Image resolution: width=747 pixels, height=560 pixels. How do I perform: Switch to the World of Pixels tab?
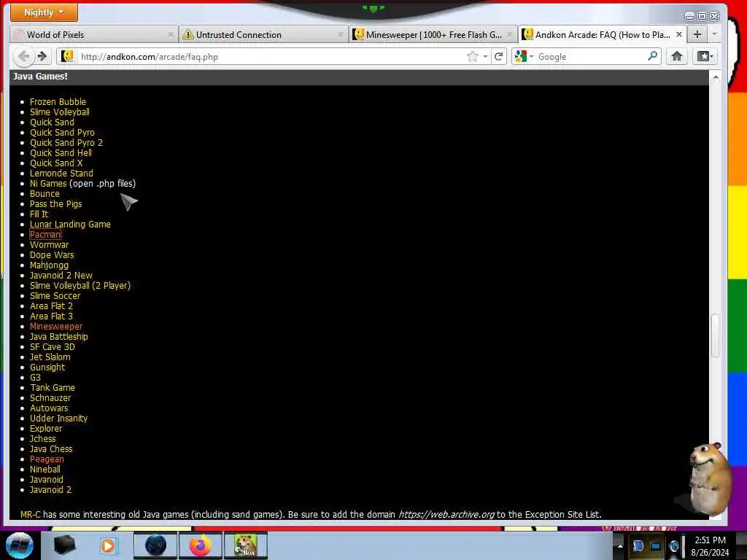pyautogui.click(x=93, y=34)
